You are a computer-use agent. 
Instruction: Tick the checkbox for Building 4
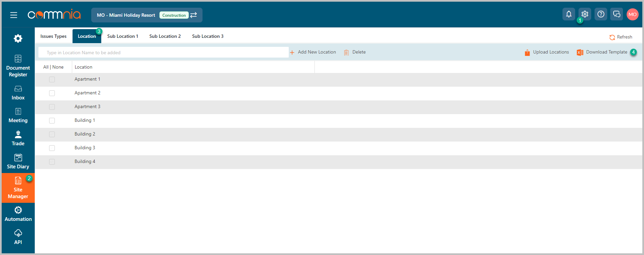(x=52, y=162)
